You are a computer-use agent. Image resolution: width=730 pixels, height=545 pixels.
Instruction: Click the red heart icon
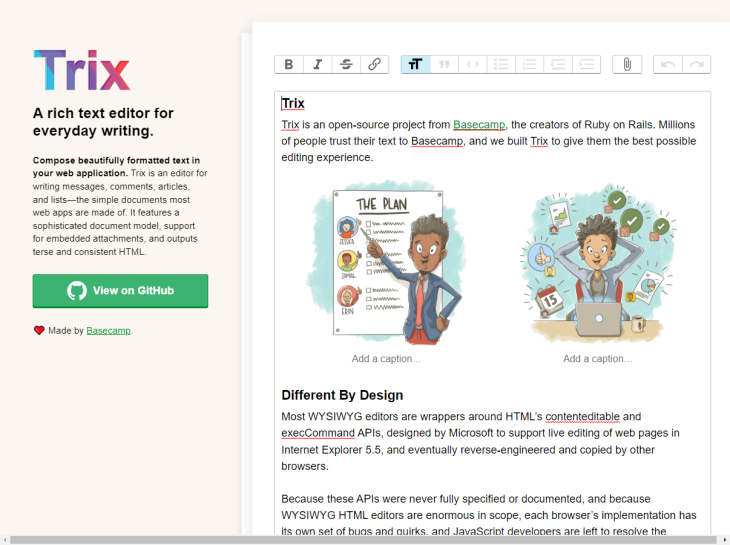point(39,330)
